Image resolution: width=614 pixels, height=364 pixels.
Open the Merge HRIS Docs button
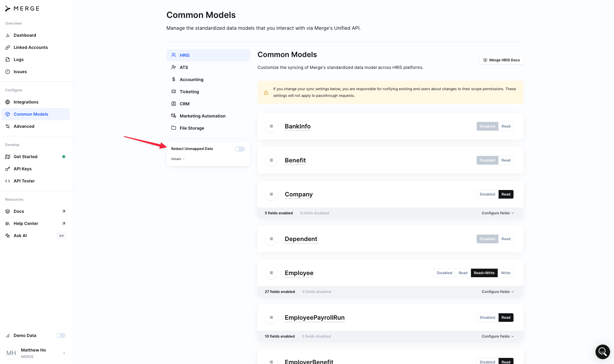[x=501, y=60]
